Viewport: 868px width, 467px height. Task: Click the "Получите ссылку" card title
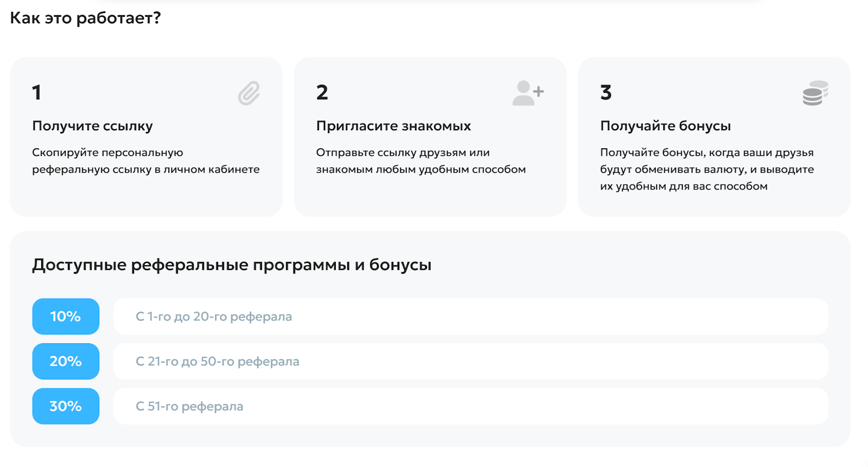coord(92,126)
